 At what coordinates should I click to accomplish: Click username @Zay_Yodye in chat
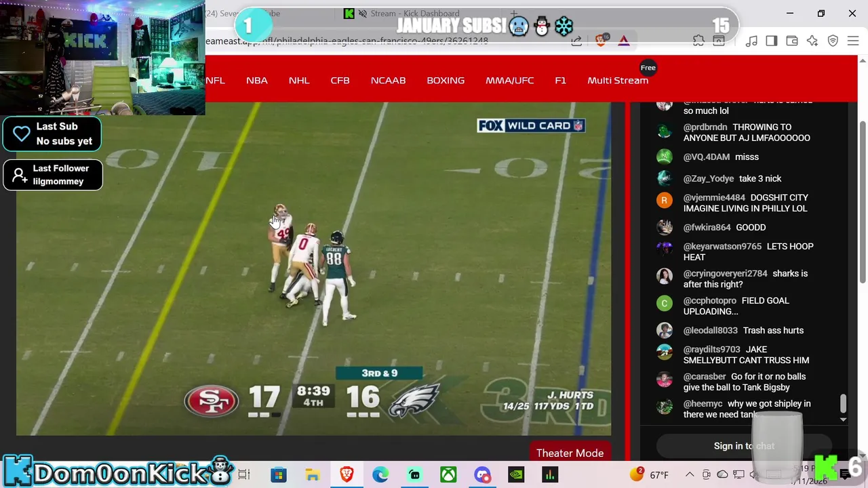[709, 178]
